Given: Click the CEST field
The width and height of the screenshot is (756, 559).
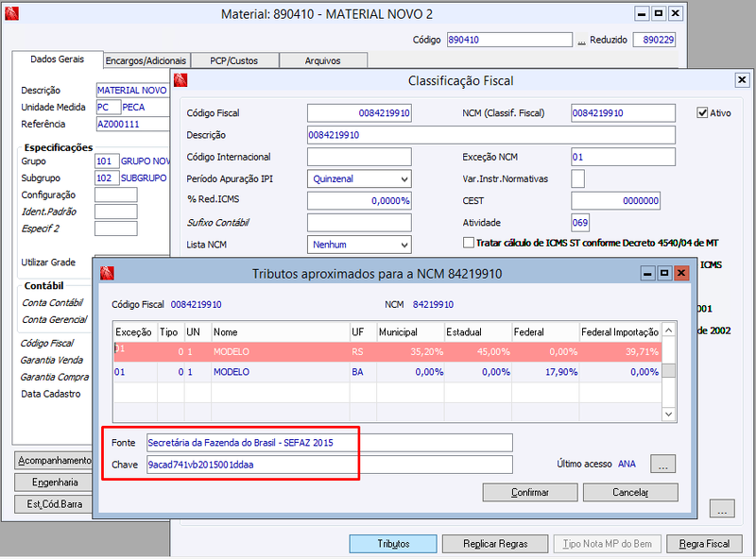Looking at the screenshot, I should coord(616,200).
